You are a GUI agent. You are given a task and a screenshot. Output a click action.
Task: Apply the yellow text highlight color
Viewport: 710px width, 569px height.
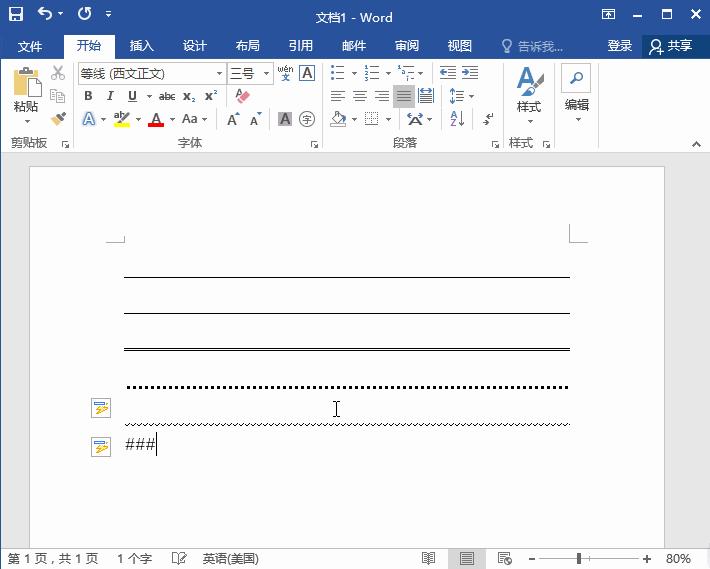pyautogui.click(x=121, y=119)
